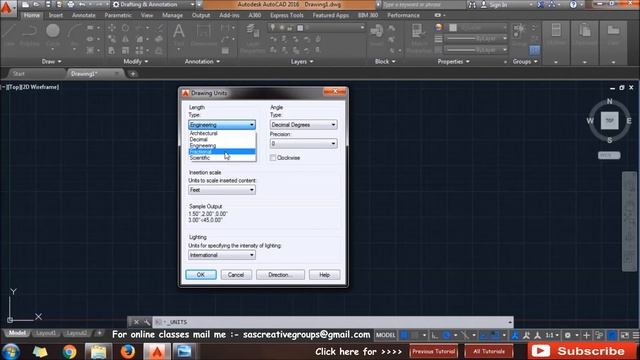
Task: Open the Express Tools ribbon tab
Action: pyautogui.click(x=287, y=15)
